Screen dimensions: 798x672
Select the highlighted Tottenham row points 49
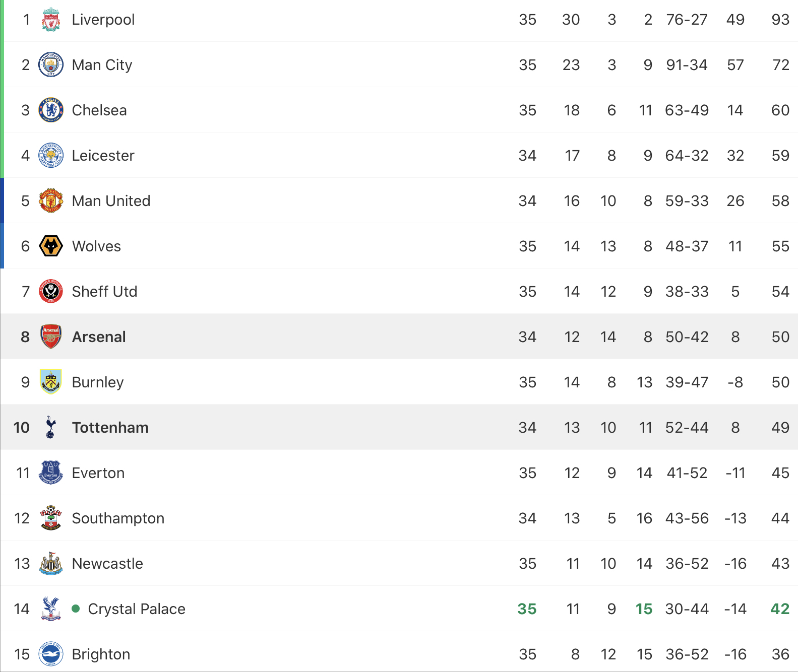coord(780,428)
